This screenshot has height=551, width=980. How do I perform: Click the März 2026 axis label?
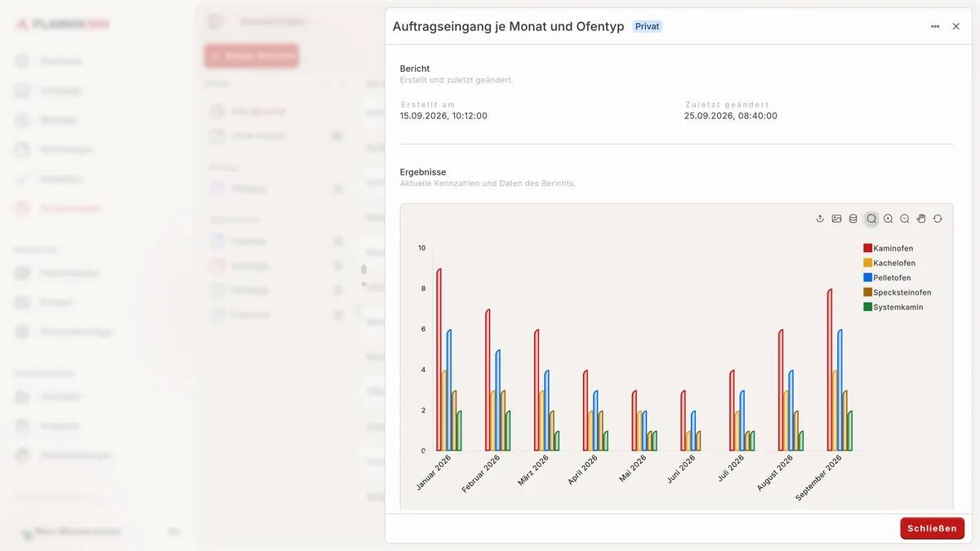(533, 471)
